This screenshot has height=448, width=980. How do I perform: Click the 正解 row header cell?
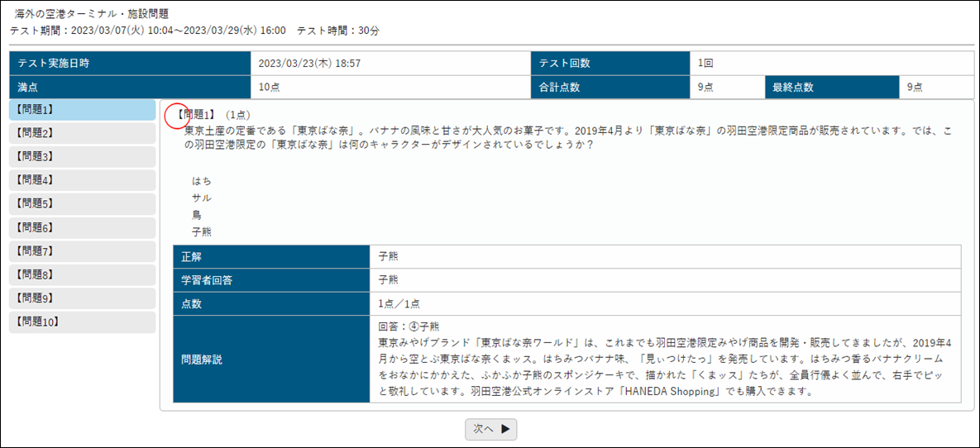[271, 256]
